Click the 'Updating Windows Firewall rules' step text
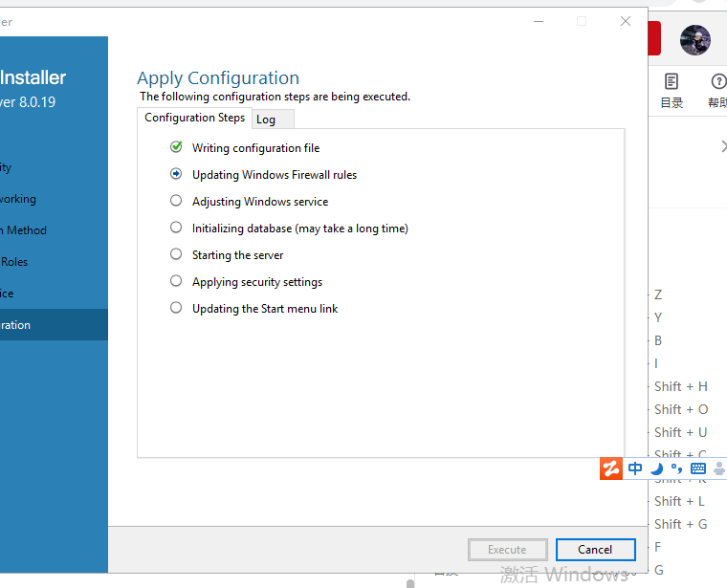The image size is (727, 588). click(275, 175)
